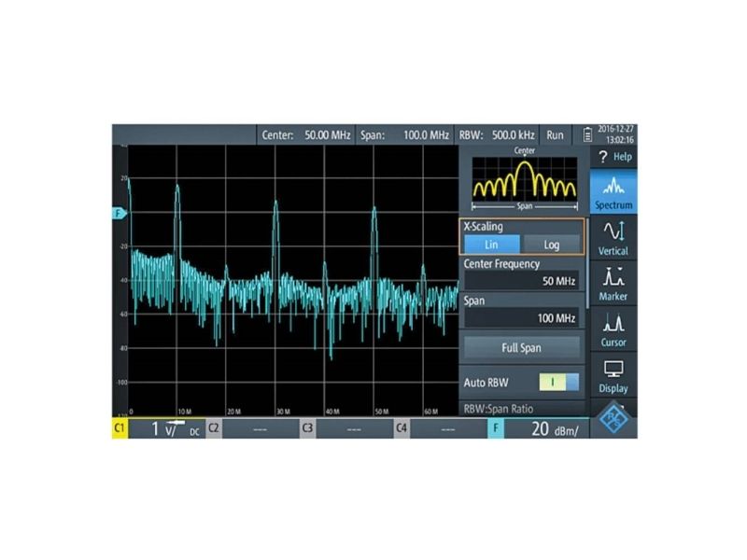Tap the RBW 500.0 kHz header value

(x=498, y=135)
